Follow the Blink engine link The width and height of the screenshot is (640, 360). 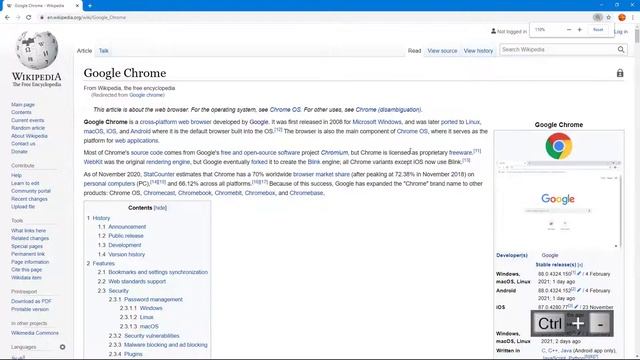(314, 162)
